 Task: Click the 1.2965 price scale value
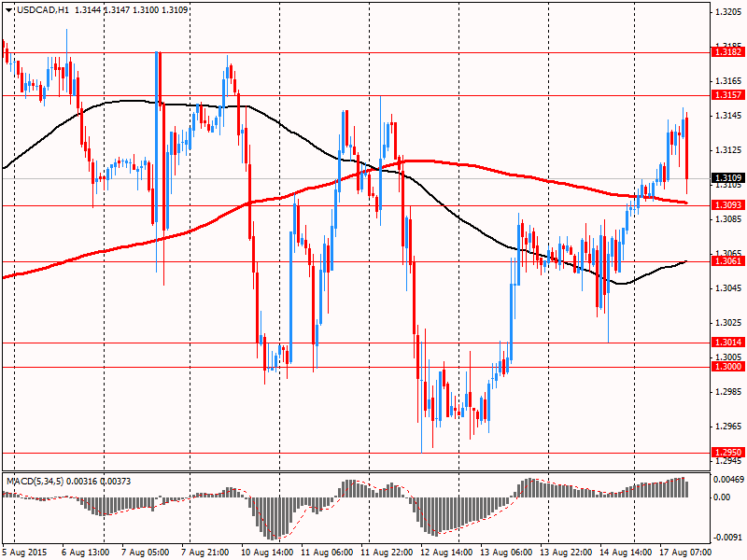pos(728,427)
